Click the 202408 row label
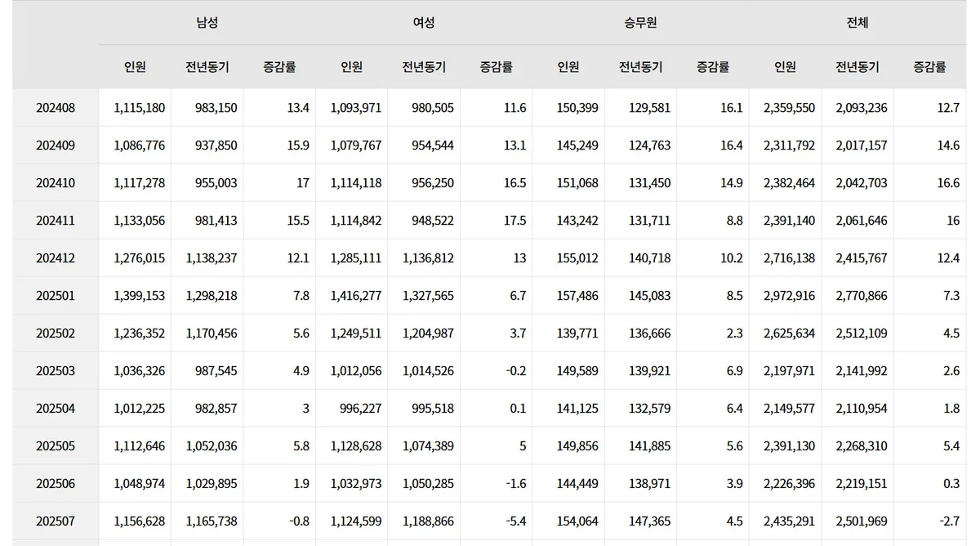This screenshot has width=980, height=546. tap(56, 108)
